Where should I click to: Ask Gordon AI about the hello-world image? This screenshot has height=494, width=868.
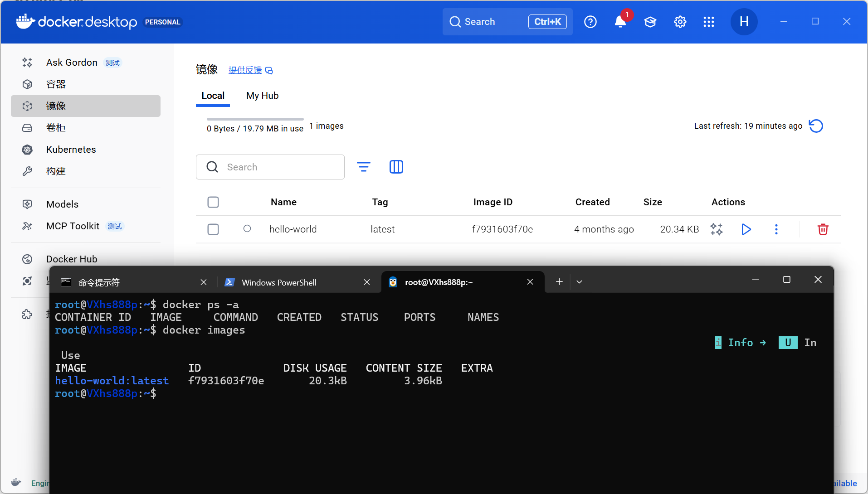click(x=717, y=229)
